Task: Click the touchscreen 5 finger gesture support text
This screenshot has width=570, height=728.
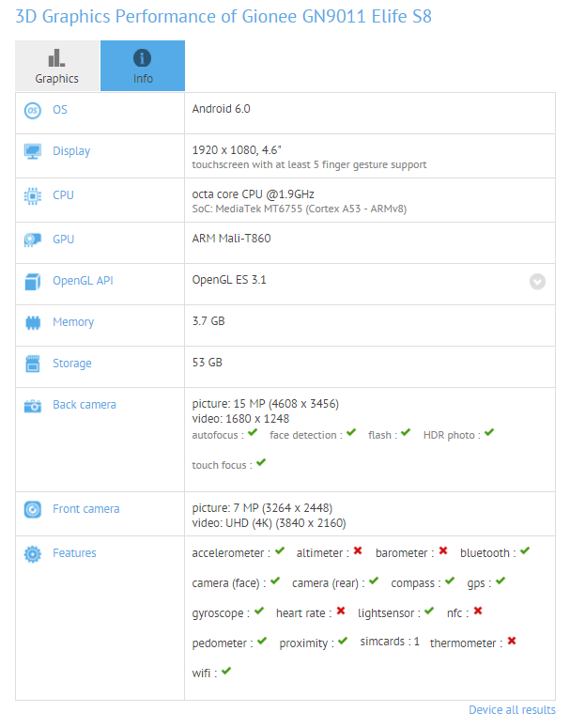Action: point(309,164)
